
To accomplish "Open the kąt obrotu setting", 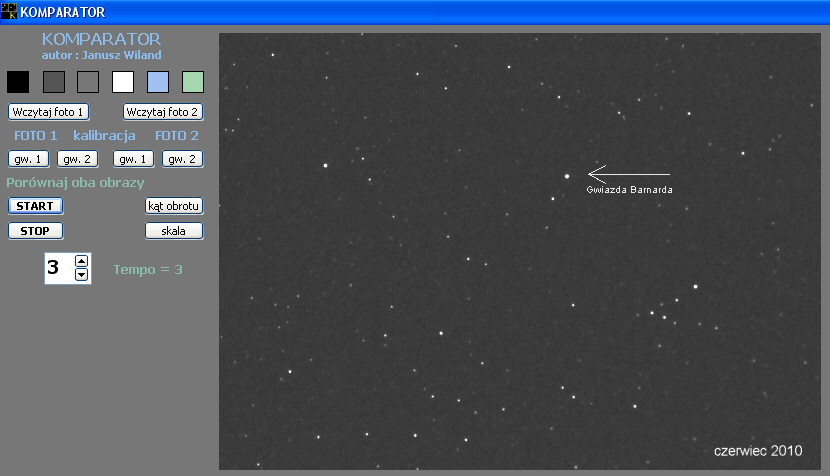I will [174, 206].
